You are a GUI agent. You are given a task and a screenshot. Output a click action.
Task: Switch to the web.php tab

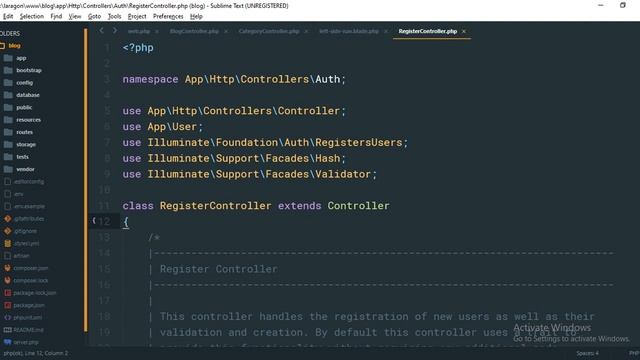coord(138,31)
